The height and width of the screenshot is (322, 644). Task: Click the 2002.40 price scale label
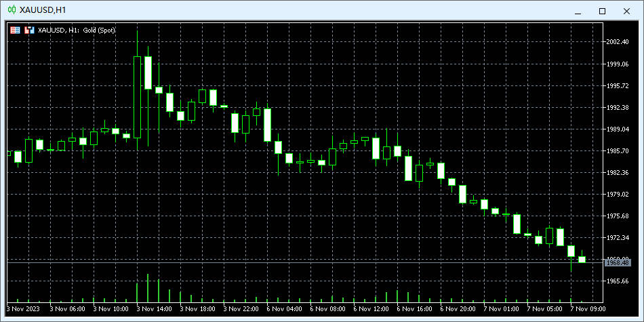(x=618, y=42)
